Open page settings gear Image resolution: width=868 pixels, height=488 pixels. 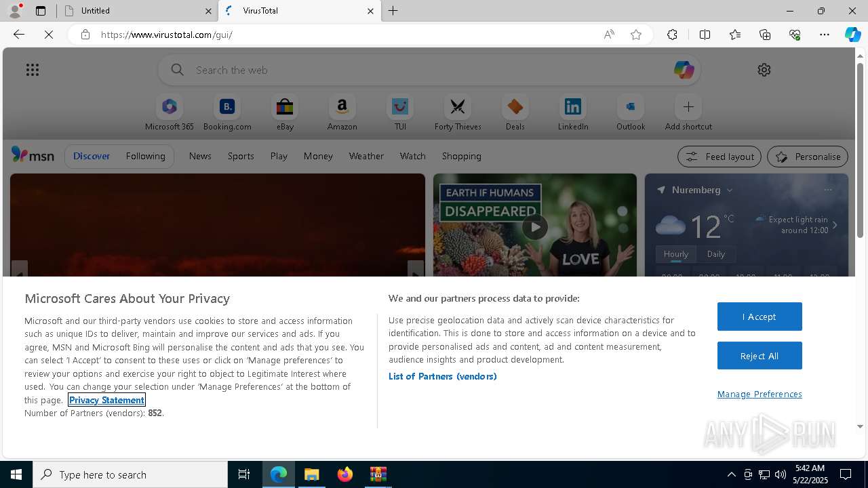click(764, 70)
